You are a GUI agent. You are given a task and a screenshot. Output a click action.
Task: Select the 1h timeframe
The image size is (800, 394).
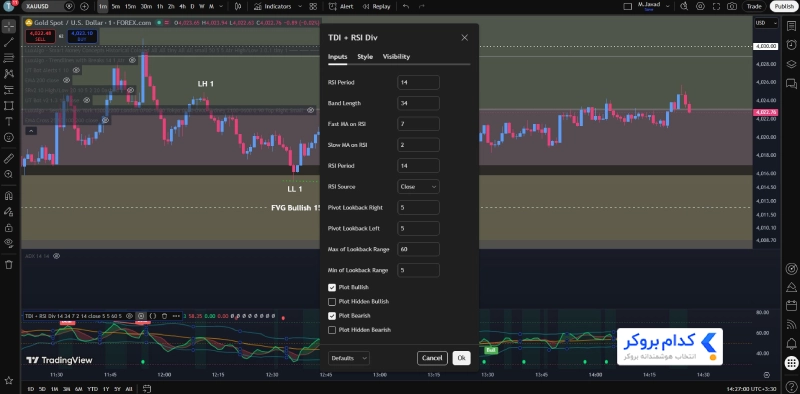pyautogui.click(x=160, y=7)
